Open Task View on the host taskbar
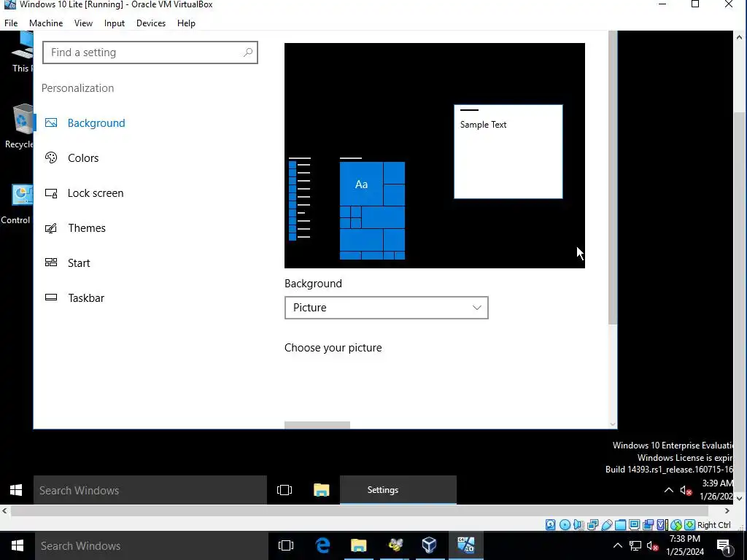The height and width of the screenshot is (560, 747). click(x=286, y=545)
